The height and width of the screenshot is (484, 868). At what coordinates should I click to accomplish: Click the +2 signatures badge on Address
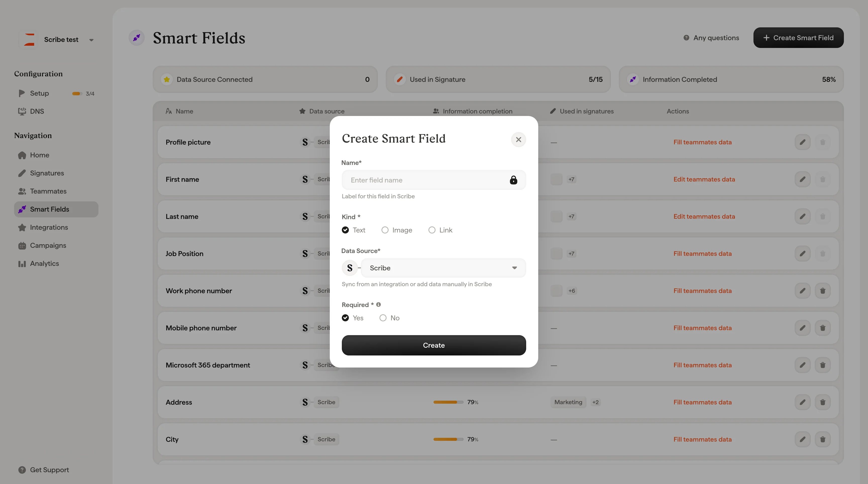coord(595,402)
